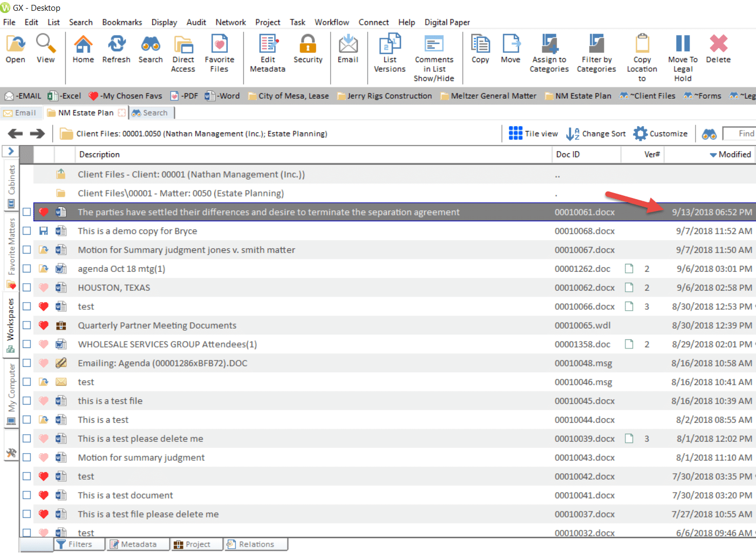Switch to Tile view
Screen dimensions: 756x553
[533, 133]
